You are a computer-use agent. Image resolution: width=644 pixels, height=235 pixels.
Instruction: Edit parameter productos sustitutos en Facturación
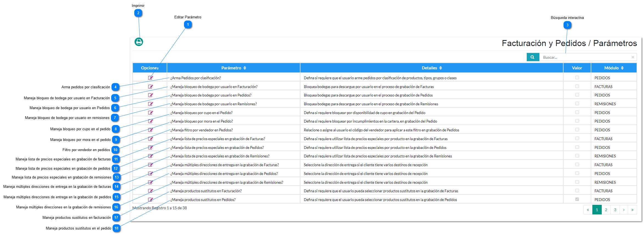tap(150, 191)
